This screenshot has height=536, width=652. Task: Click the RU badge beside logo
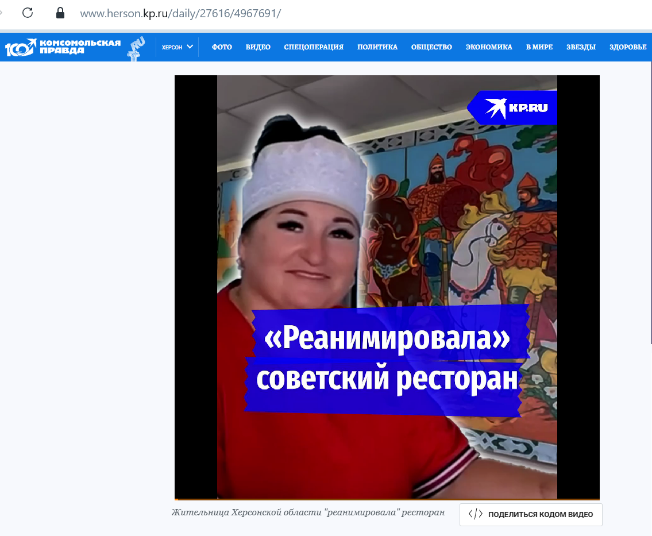tap(137, 46)
